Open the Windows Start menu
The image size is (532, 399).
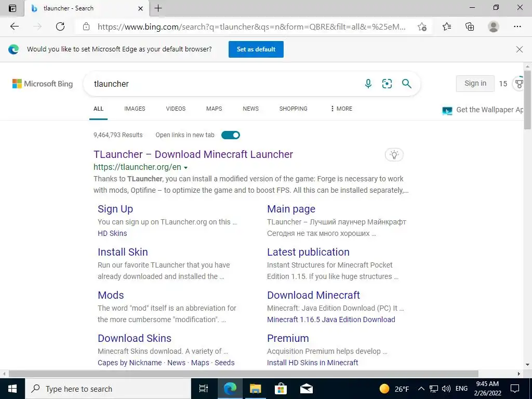[x=12, y=389]
